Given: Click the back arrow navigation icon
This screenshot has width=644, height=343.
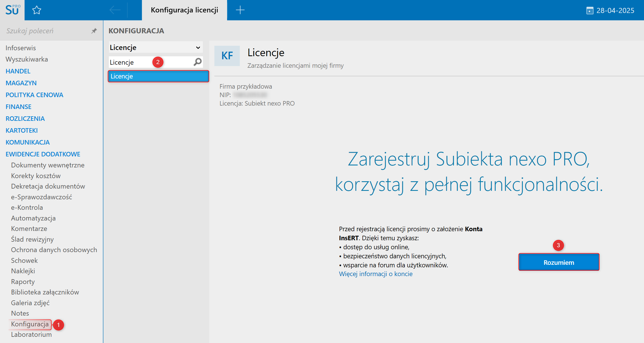Looking at the screenshot, I should (115, 10).
